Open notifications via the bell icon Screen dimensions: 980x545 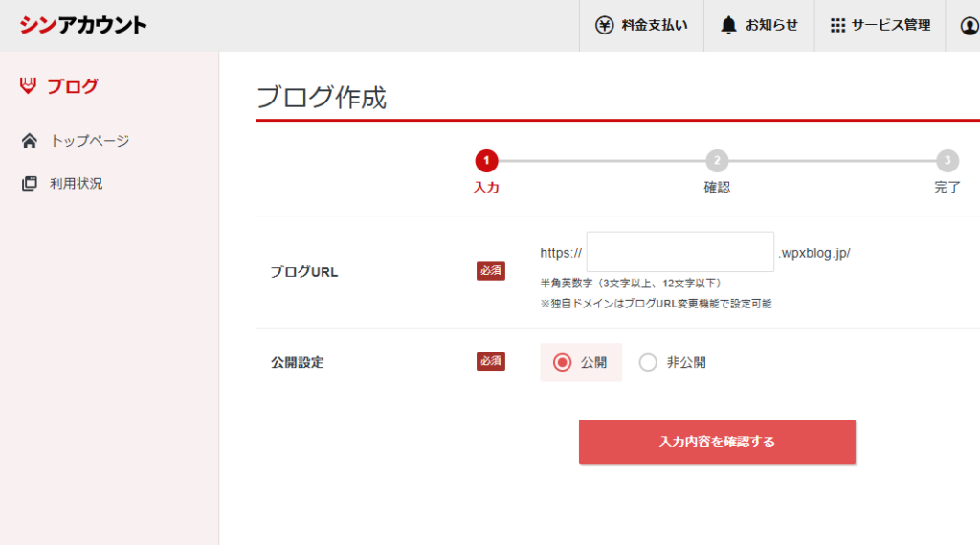click(729, 25)
